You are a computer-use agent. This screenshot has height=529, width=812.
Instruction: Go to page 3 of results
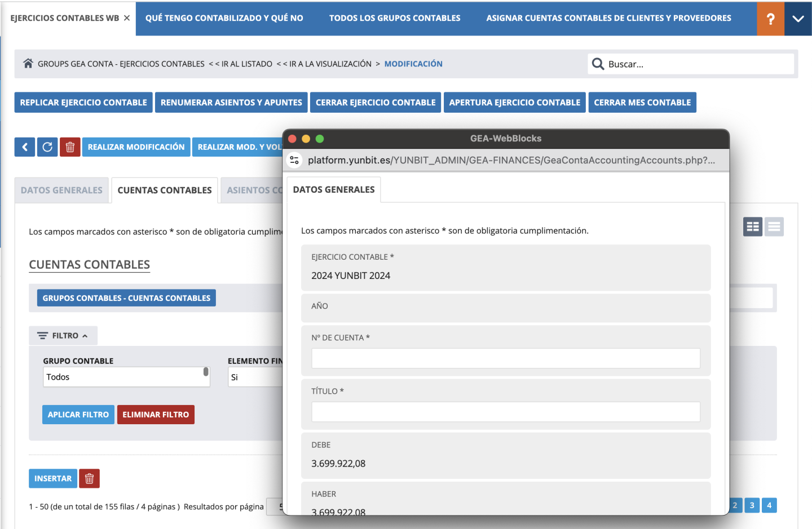point(752,505)
